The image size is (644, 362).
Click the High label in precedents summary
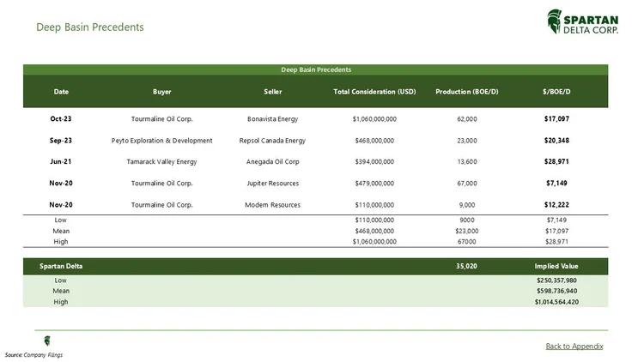point(61,242)
